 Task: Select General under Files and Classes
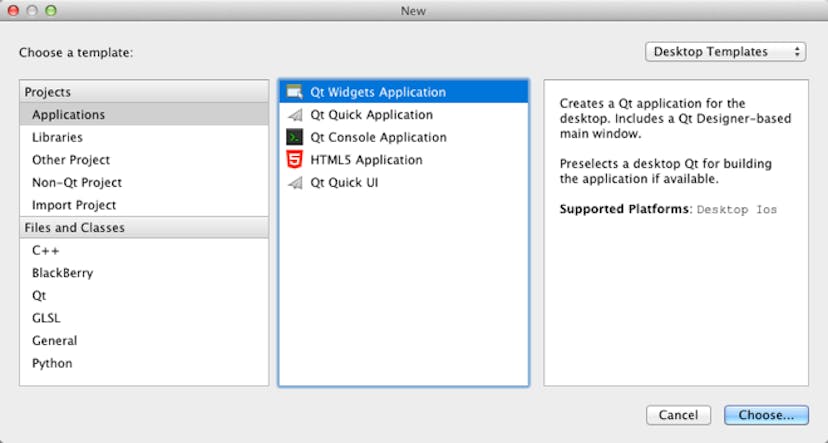[x=144, y=341]
